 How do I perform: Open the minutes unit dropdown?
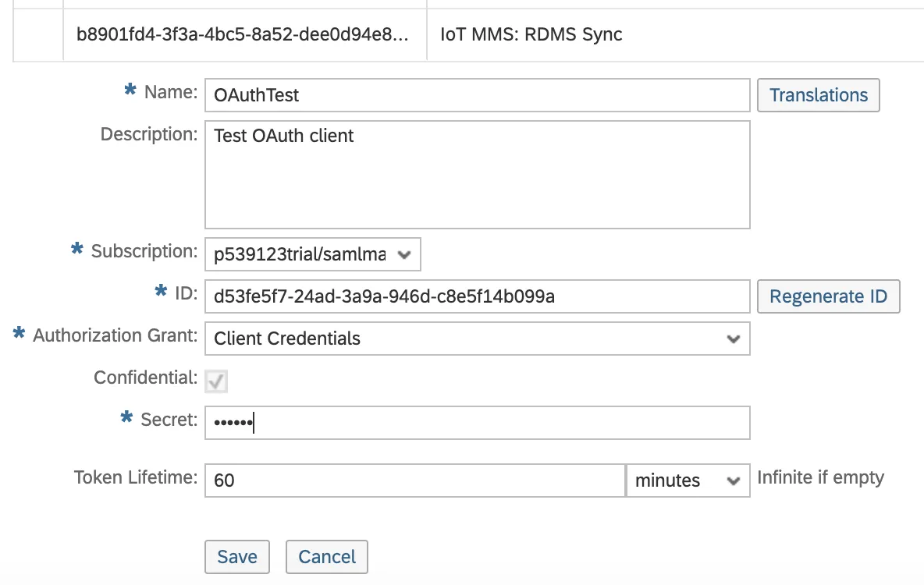[x=687, y=480]
